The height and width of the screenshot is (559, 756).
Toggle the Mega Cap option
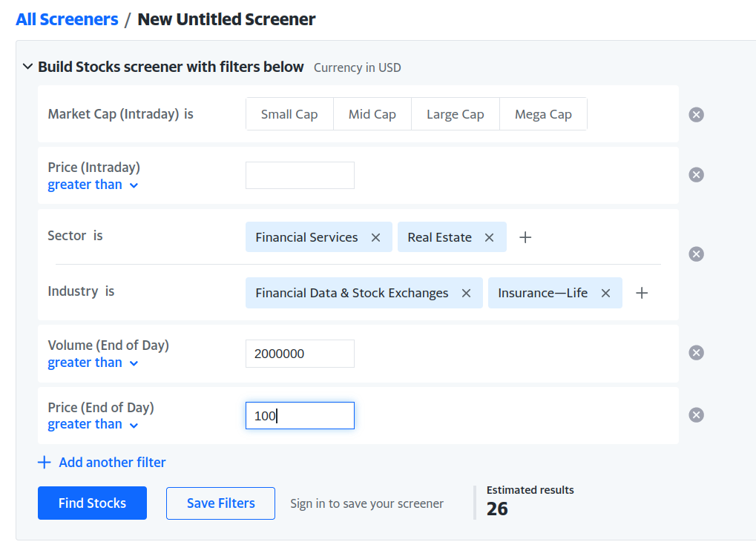click(x=543, y=114)
